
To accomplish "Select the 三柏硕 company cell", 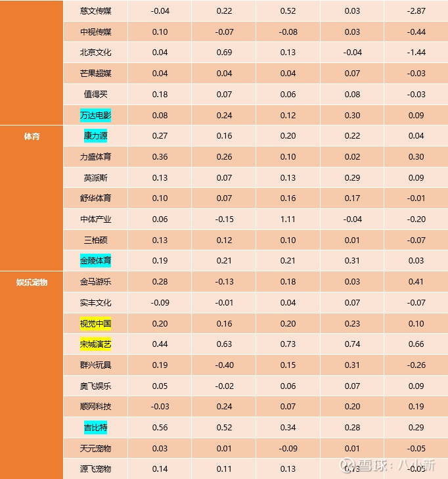I will (x=96, y=240).
